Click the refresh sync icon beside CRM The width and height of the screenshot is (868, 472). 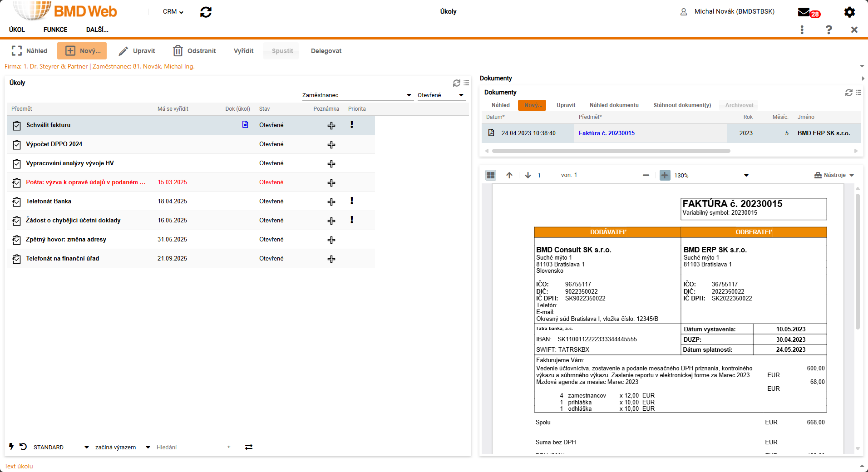pos(206,12)
